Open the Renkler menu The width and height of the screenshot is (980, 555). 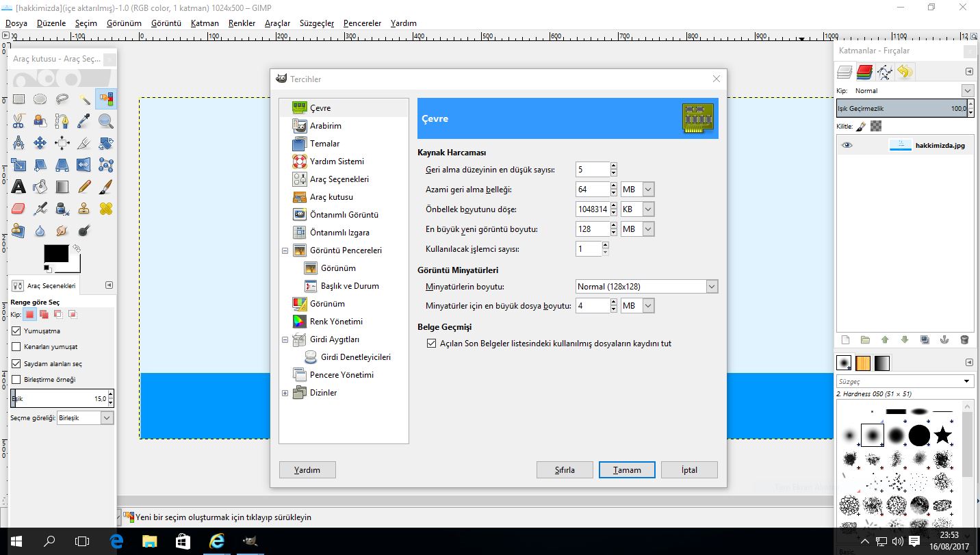[242, 23]
